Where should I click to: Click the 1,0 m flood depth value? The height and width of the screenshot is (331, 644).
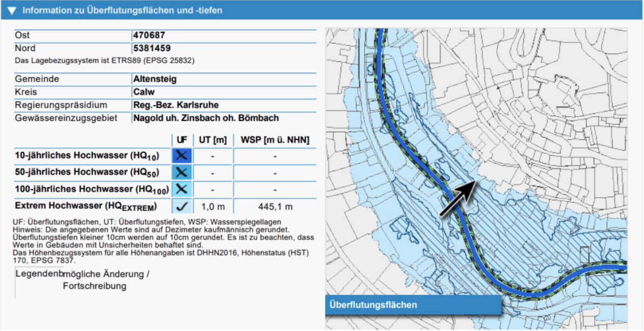coord(212,206)
